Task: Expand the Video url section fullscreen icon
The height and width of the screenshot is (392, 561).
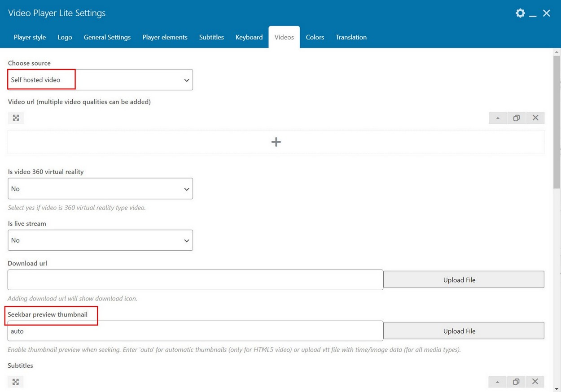Action: click(16, 118)
